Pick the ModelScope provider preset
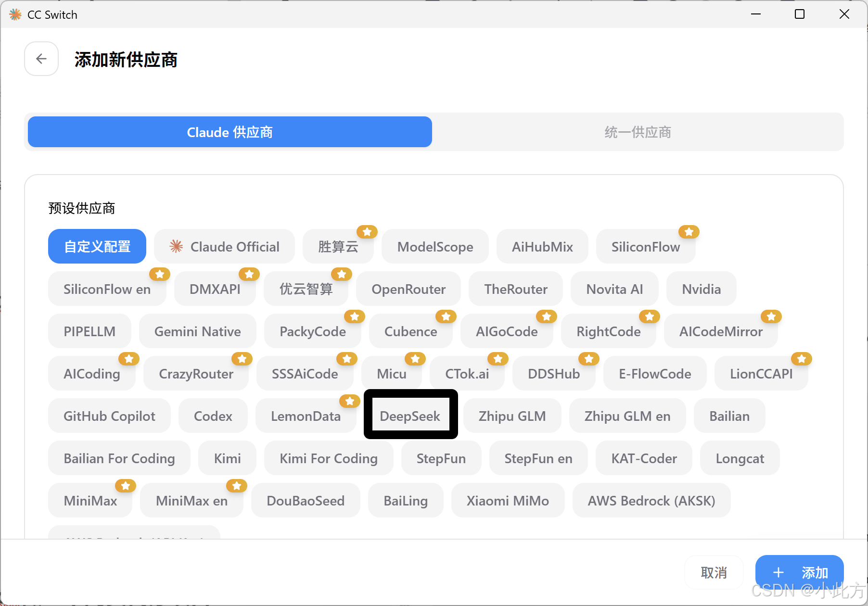The height and width of the screenshot is (606, 868). click(435, 246)
